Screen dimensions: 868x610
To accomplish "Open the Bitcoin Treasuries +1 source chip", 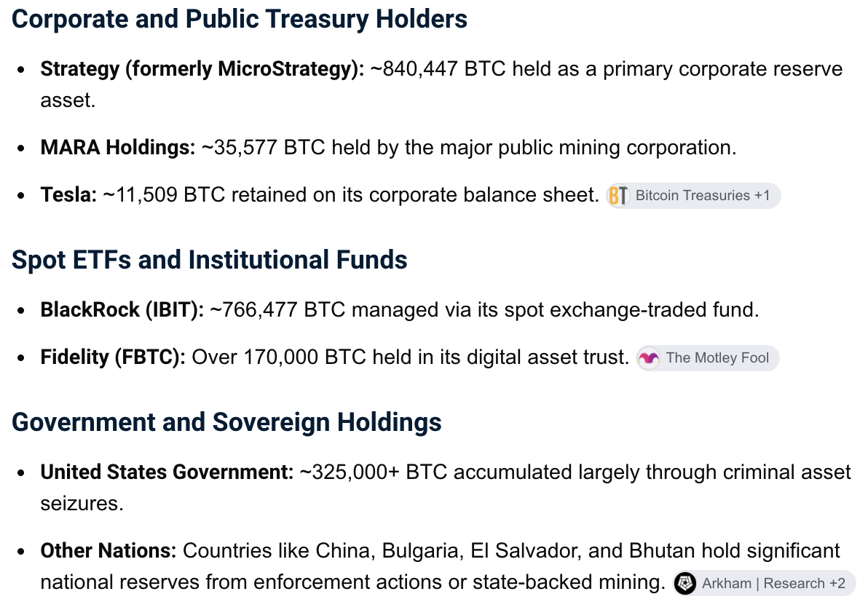I will 693,195.
